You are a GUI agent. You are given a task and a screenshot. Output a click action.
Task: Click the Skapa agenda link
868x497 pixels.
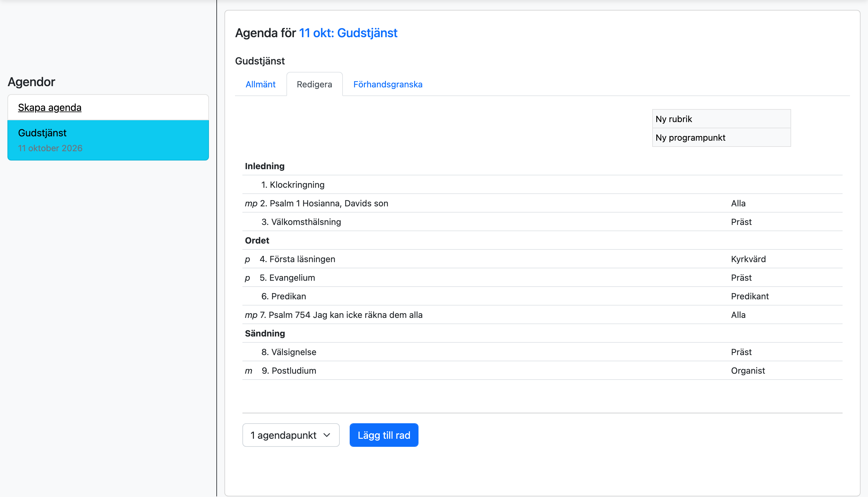[50, 108]
